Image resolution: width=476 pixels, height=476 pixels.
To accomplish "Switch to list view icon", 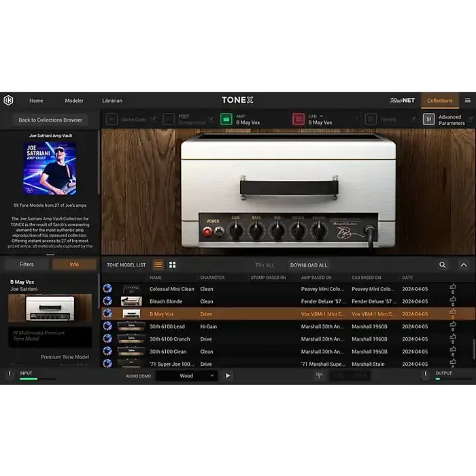I will 158,265.
